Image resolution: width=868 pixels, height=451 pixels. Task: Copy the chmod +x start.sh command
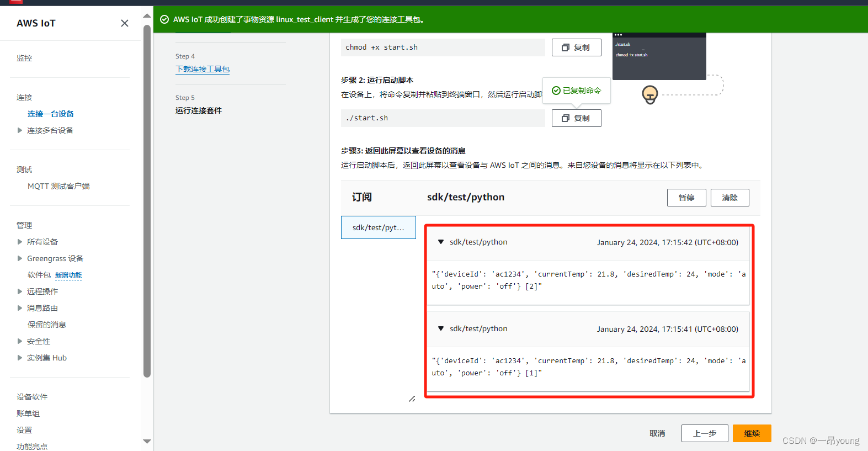coord(576,47)
